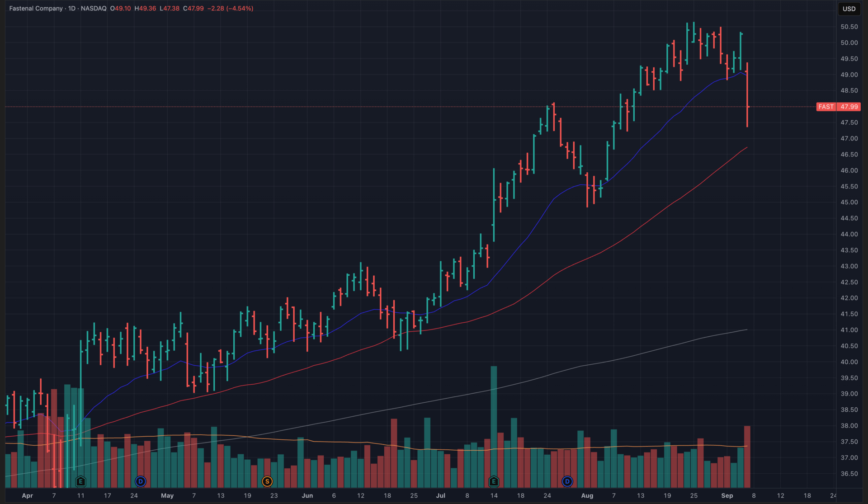
Task: Click the Aug label on the time axis
Action: click(587, 495)
